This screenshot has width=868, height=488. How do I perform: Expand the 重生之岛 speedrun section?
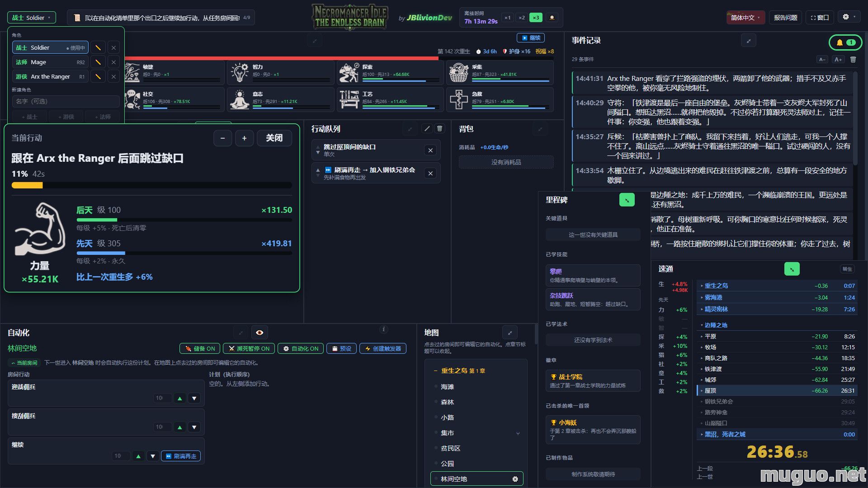pyautogui.click(x=778, y=286)
